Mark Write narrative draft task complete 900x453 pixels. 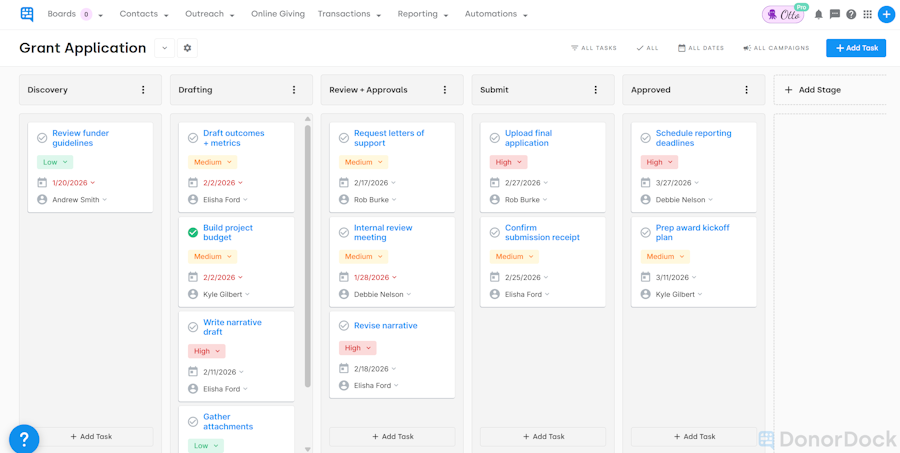pyautogui.click(x=193, y=327)
